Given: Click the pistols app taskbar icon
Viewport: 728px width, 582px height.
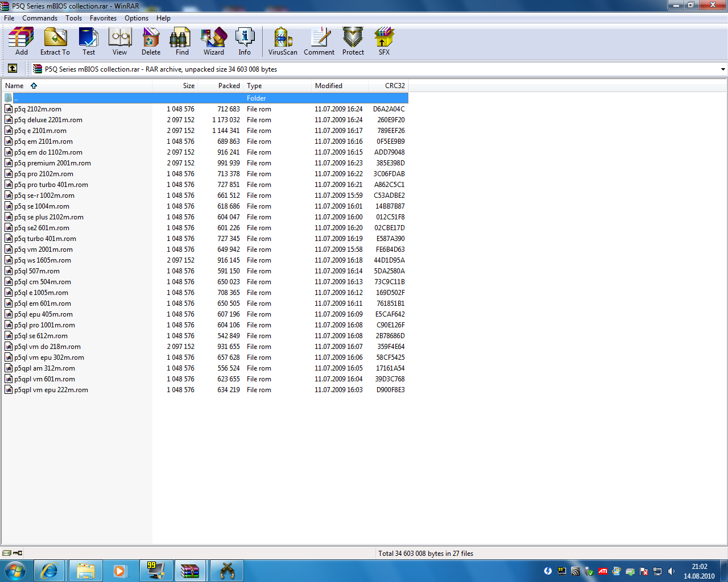Looking at the screenshot, I should click(x=227, y=571).
